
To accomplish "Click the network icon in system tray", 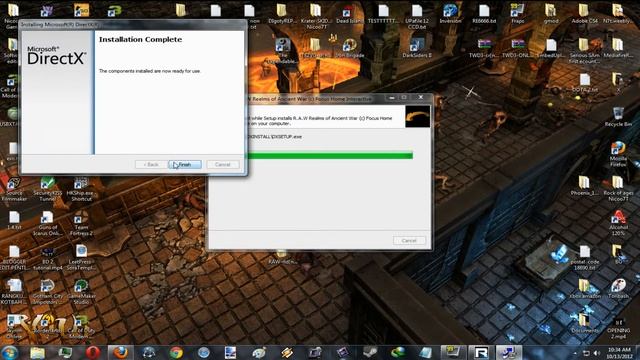I will 586,353.
